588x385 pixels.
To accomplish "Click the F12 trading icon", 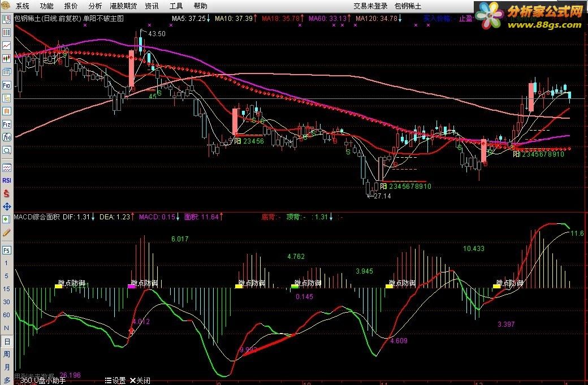I will 6,124.
